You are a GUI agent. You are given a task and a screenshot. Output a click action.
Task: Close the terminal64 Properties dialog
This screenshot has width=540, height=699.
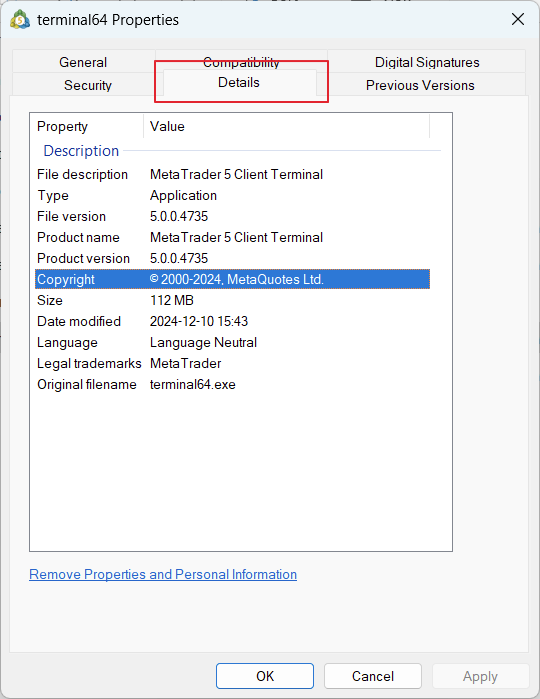pyautogui.click(x=518, y=19)
